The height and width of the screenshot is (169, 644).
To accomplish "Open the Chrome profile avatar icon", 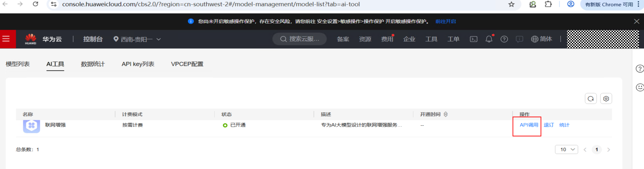I will pyautogui.click(x=571, y=4).
